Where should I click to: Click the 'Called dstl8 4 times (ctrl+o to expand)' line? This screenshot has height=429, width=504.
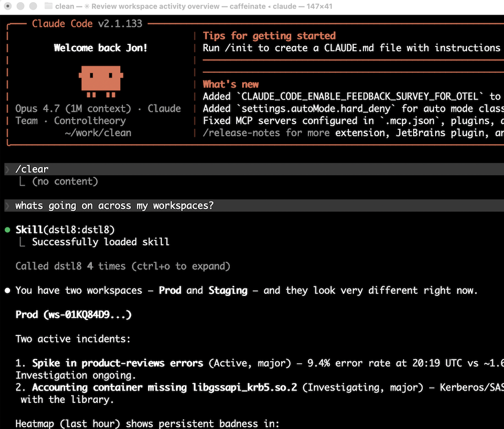tap(123, 267)
